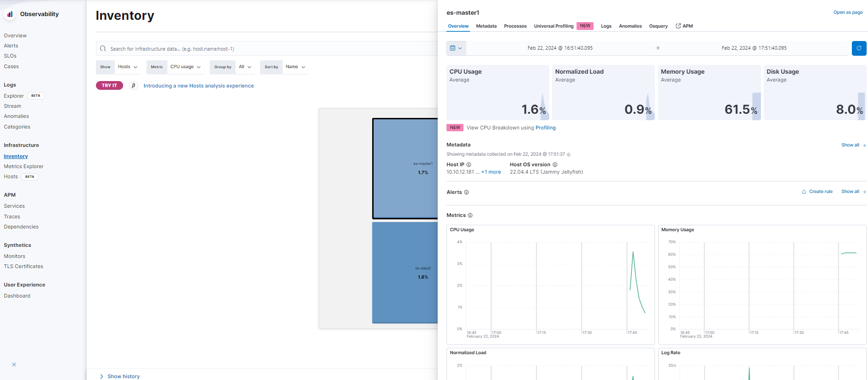Click the Open as page link
This screenshot has height=380, width=868.
pos(848,12)
